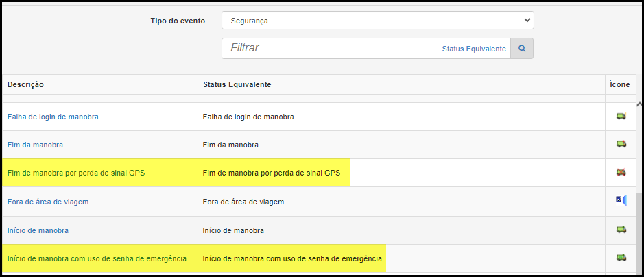
Task: Click the table scrollbar up arrow
Action: tap(639, 104)
